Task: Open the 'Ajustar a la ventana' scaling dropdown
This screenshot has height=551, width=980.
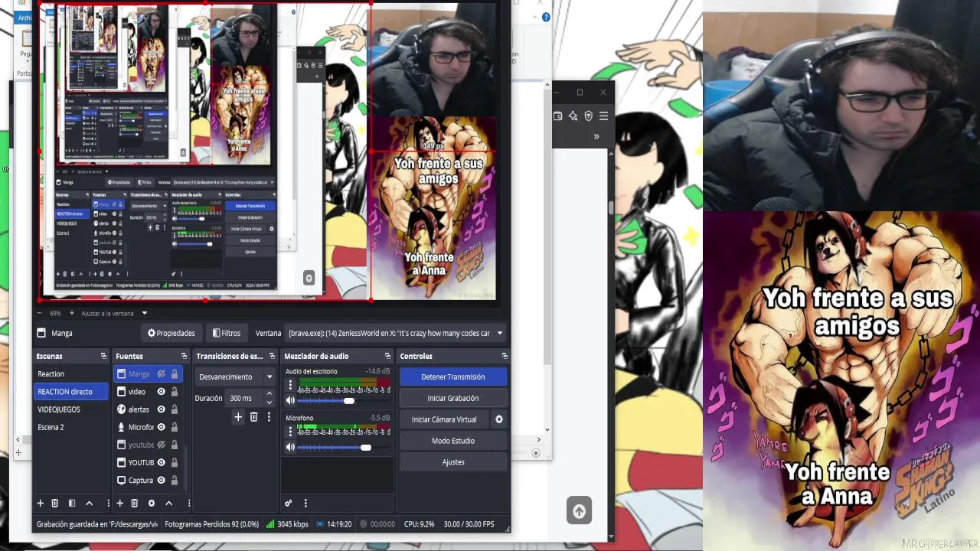Action: [x=114, y=313]
